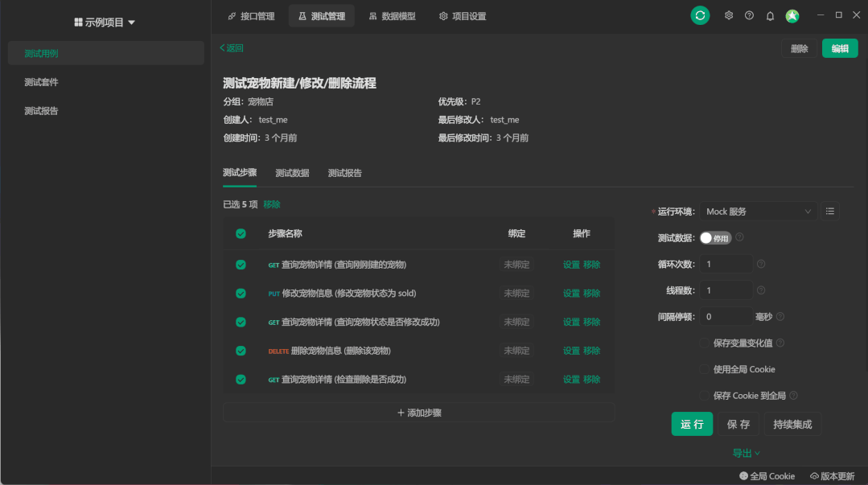
Task: Click the 运行 button to run tests
Action: pos(692,424)
